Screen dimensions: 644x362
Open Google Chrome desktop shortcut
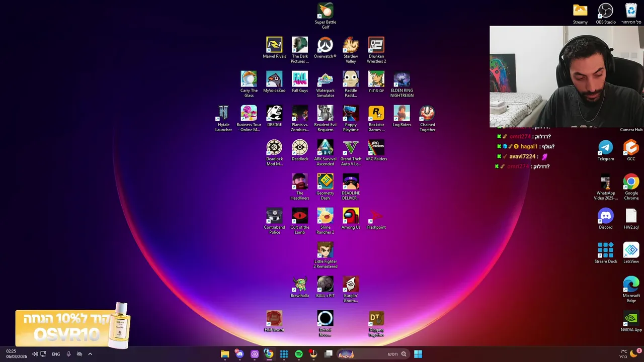(x=631, y=187)
